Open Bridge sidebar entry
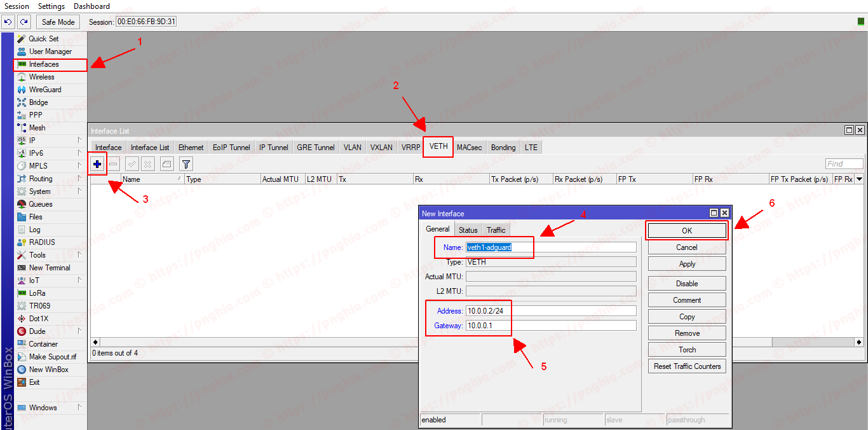Image resolution: width=868 pixels, height=430 pixels. click(38, 102)
